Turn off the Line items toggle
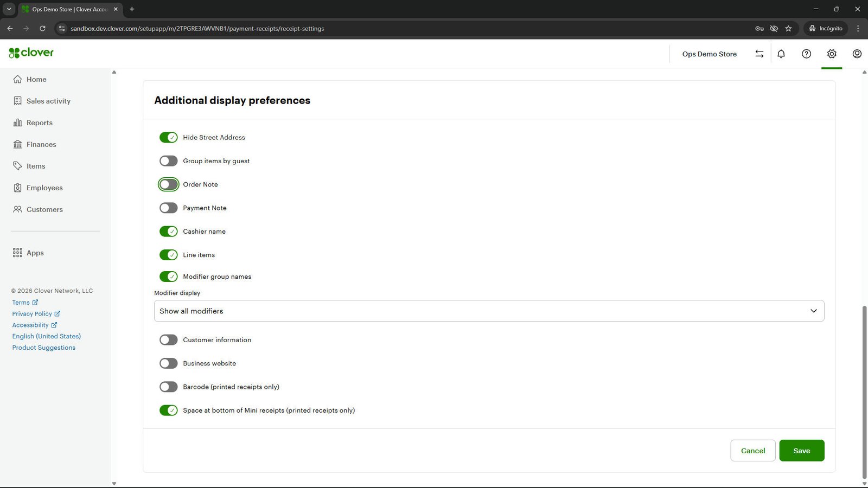 (x=168, y=255)
